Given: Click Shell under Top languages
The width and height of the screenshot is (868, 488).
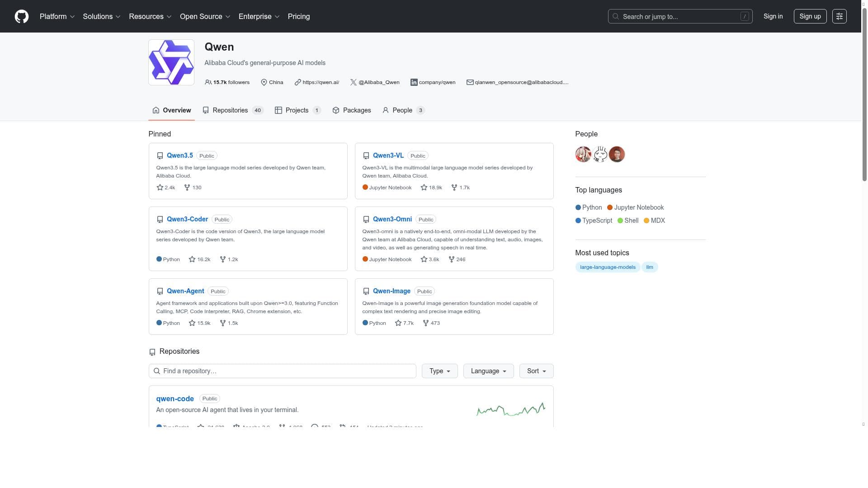Looking at the screenshot, I should [628, 221].
